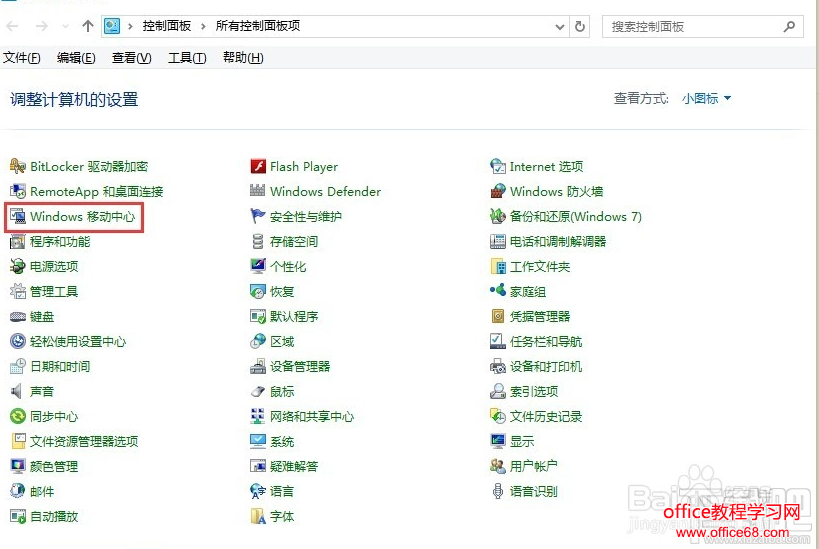
Task: Open the 编辑(E) menu
Action: (76, 57)
